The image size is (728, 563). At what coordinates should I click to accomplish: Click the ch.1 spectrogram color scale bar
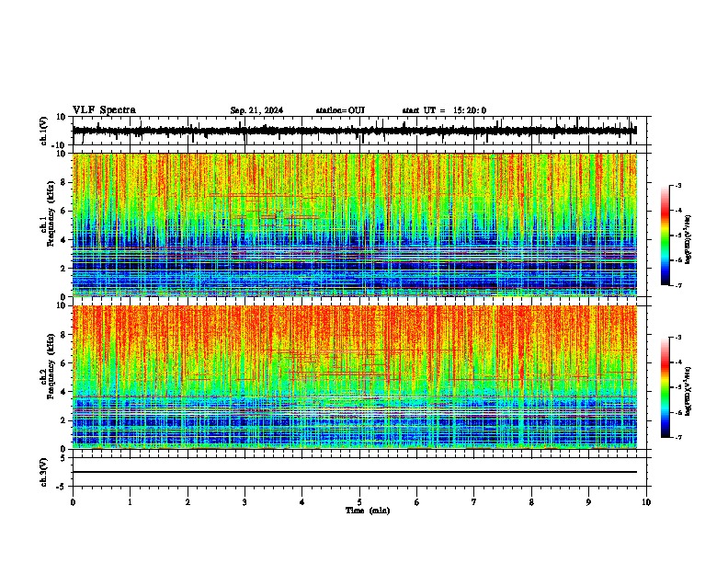665,236
